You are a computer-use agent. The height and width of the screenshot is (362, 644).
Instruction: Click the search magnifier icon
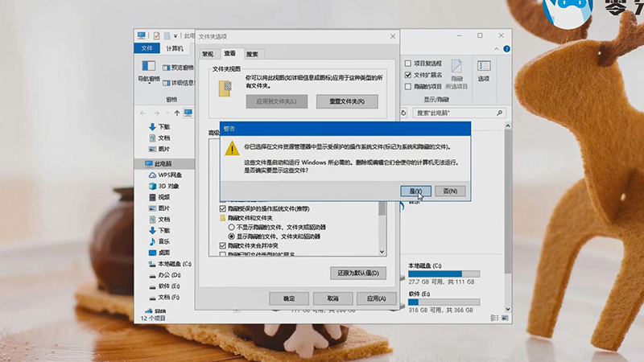pyautogui.click(x=500, y=113)
